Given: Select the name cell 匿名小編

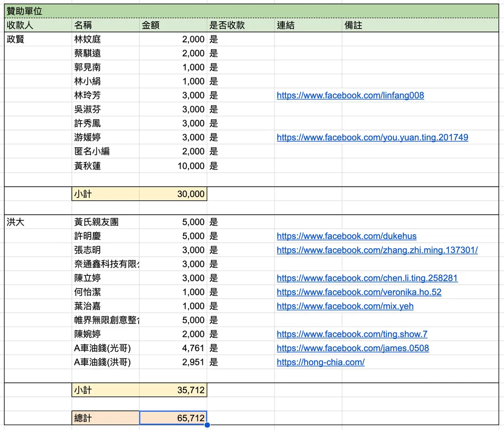Looking at the screenshot, I should (105, 152).
